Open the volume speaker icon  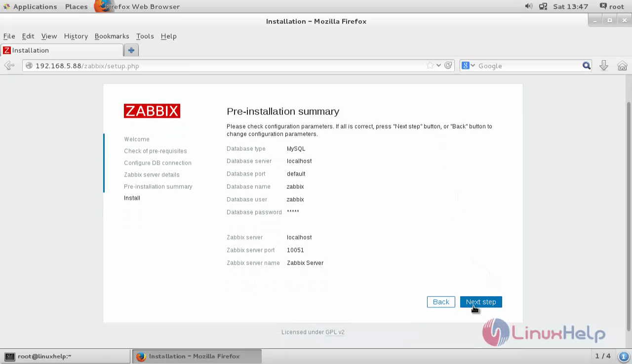[529, 6]
